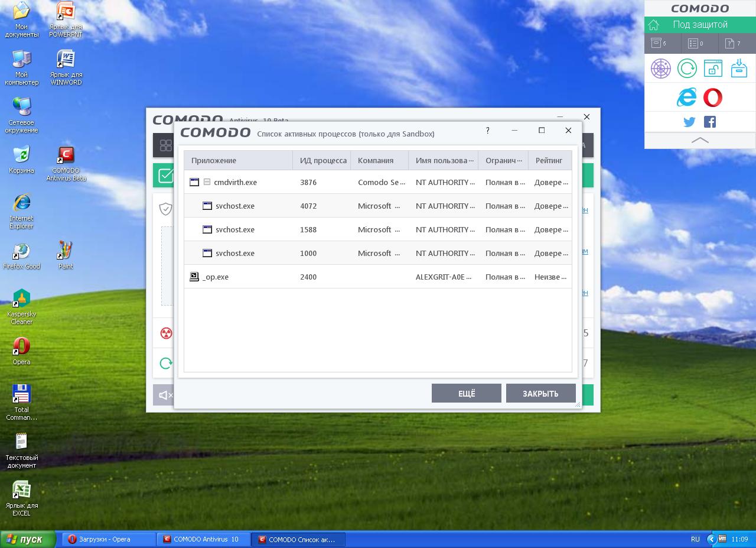Open the Facebook icon in the widget
Screen dimensions: 756x548
(710, 122)
